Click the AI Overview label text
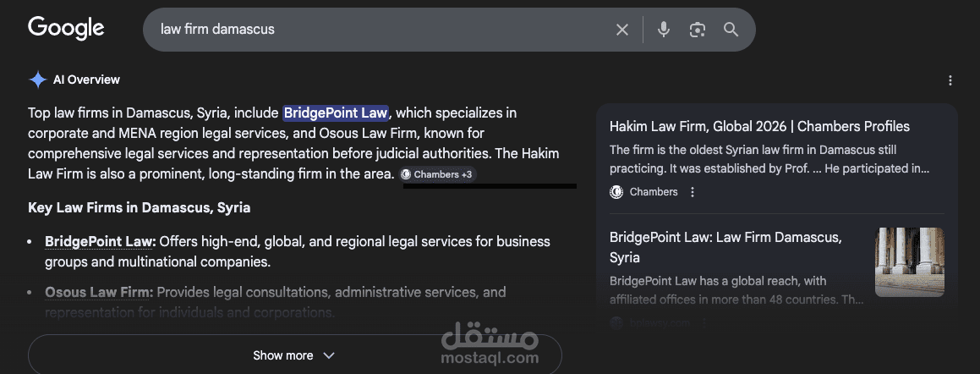The width and height of the screenshot is (980, 374). (86, 80)
